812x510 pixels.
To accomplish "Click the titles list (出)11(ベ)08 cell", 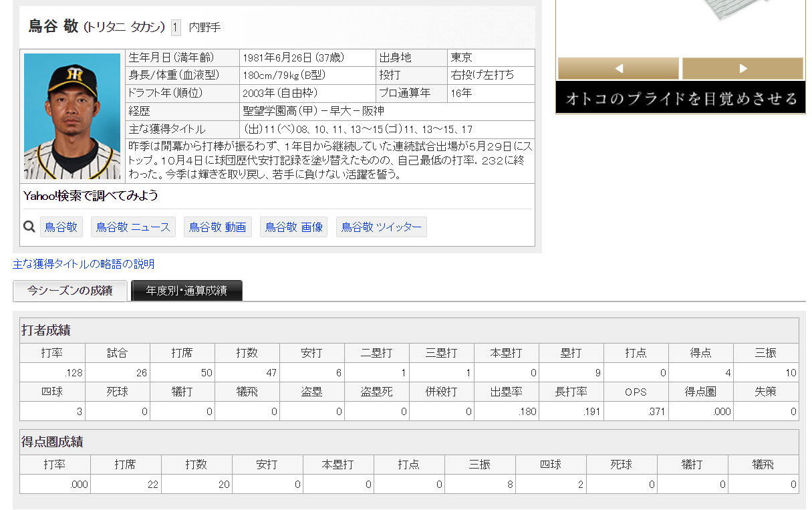I will [x=387, y=130].
